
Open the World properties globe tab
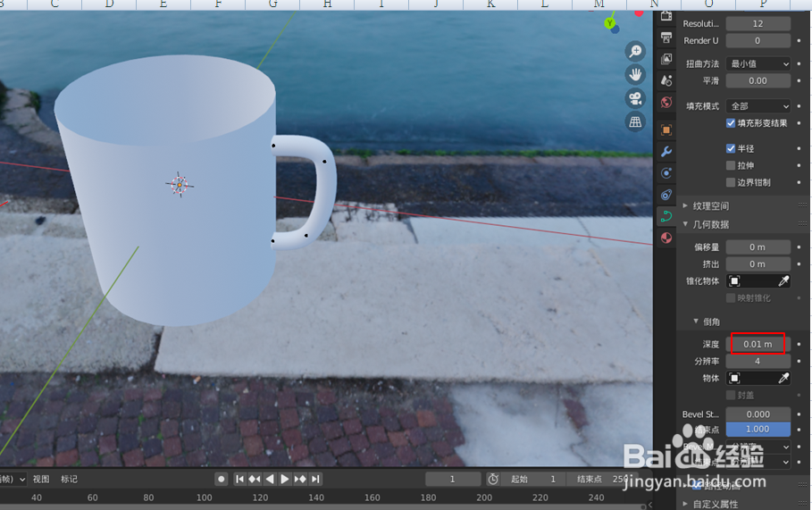click(x=666, y=102)
